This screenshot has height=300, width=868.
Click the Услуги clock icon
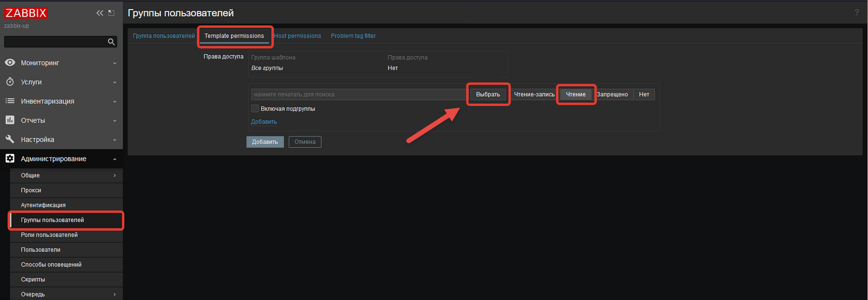pyautogui.click(x=10, y=82)
